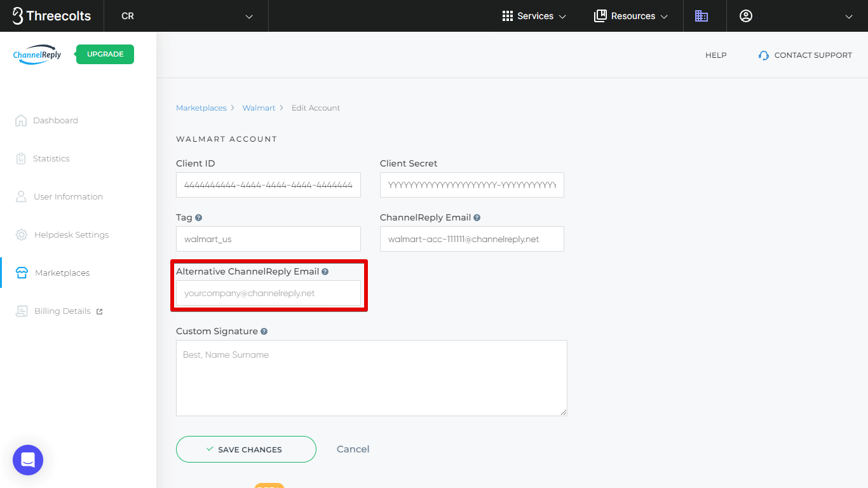Screen dimensions: 868x488
Task: Click Alternative ChannelReply Email help icon
Action: coord(325,271)
